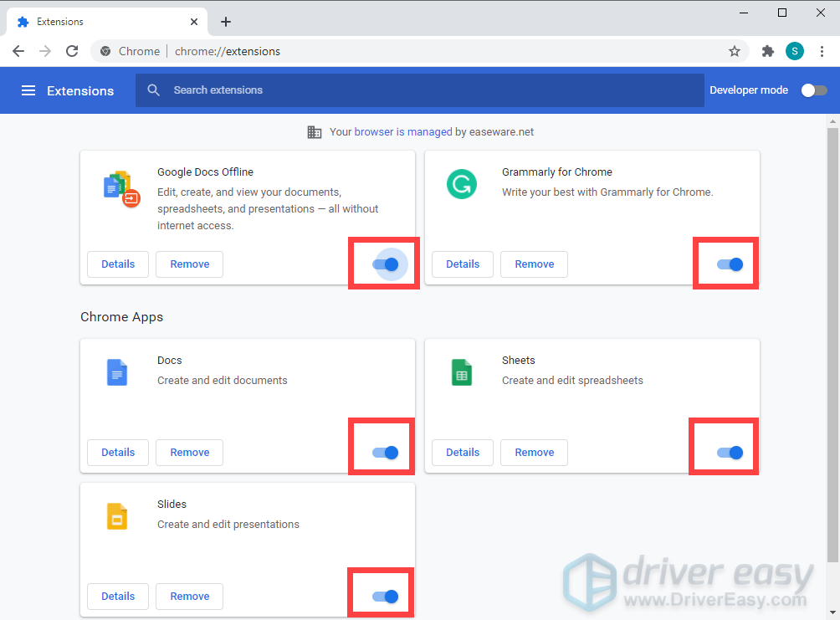Click the browser reload icon

(72, 51)
